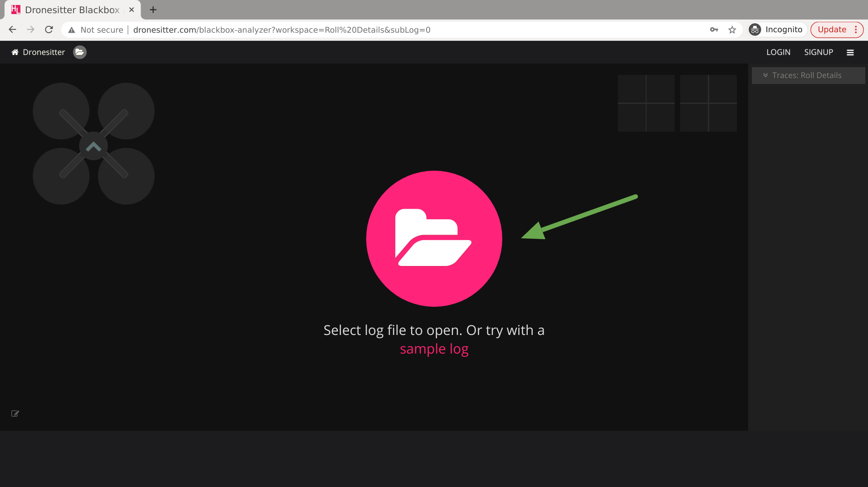868x487 pixels.
Task: Collapse the Traces: Roll Details panel
Action: pyautogui.click(x=765, y=75)
